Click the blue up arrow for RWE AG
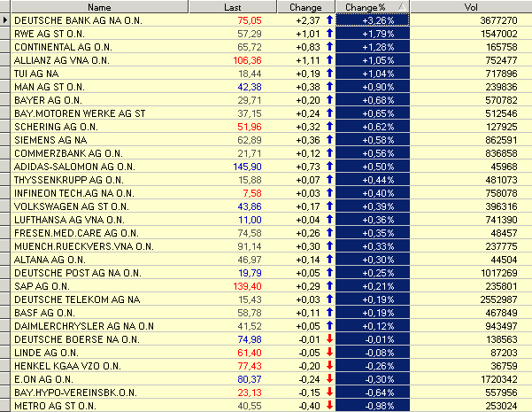Image resolution: width=532 pixels, height=412 pixels. click(x=329, y=34)
